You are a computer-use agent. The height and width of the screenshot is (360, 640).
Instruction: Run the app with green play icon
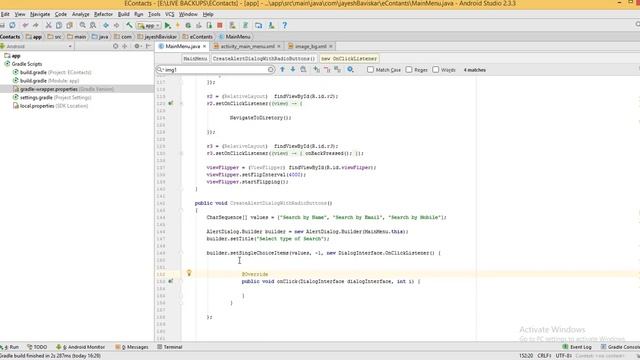167,25
